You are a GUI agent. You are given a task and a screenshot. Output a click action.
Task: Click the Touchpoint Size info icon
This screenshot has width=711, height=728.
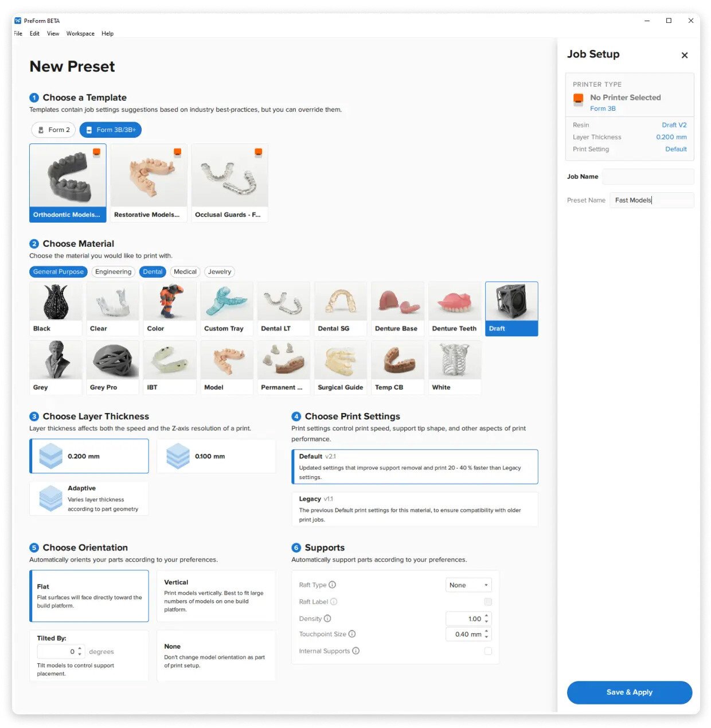pyautogui.click(x=352, y=634)
